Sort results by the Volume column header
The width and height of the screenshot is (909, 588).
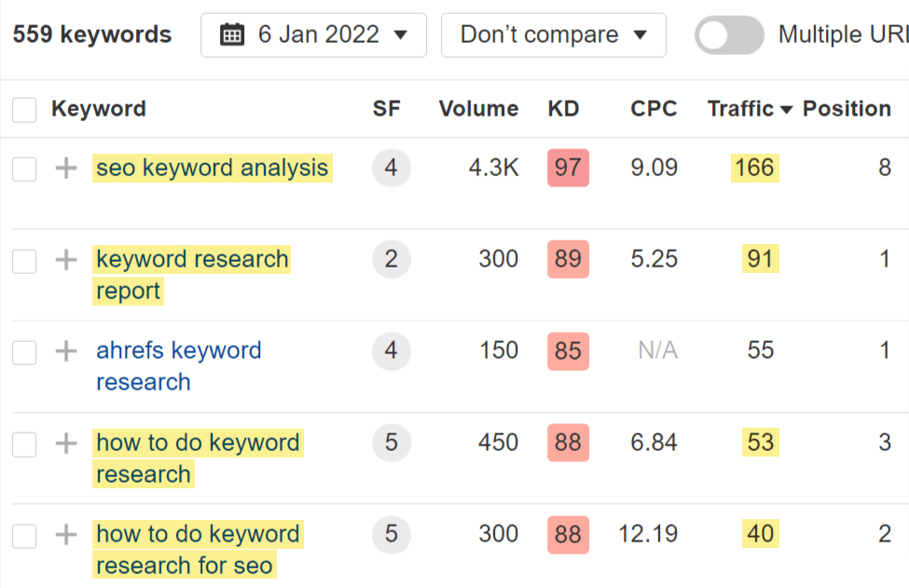tap(478, 109)
